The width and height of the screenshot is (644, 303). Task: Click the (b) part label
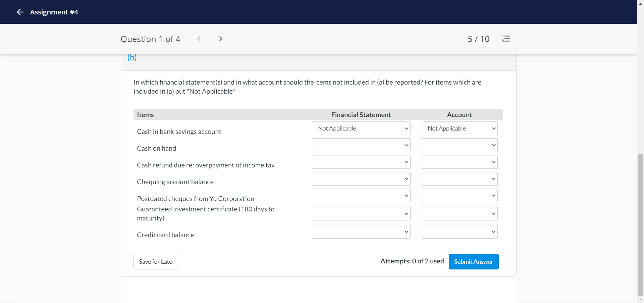tap(132, 58)
